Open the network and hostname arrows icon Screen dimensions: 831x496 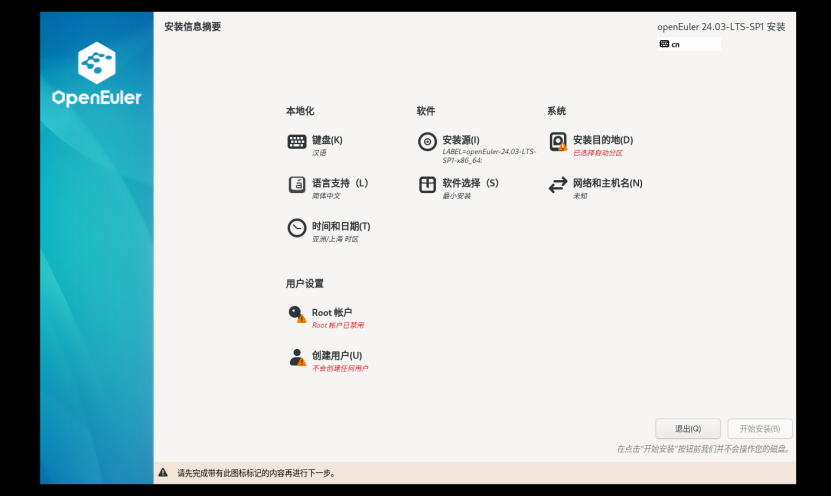point(558,184)
